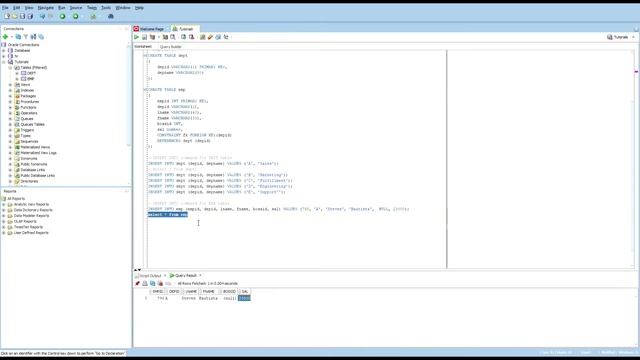Click the Run Script icon
Screen dimensions: 640x360
(144, 37)
